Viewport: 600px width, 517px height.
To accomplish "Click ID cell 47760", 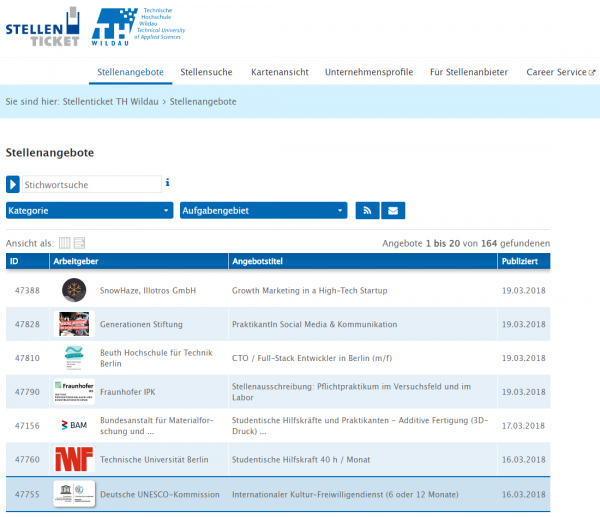I will click(27, 460).
